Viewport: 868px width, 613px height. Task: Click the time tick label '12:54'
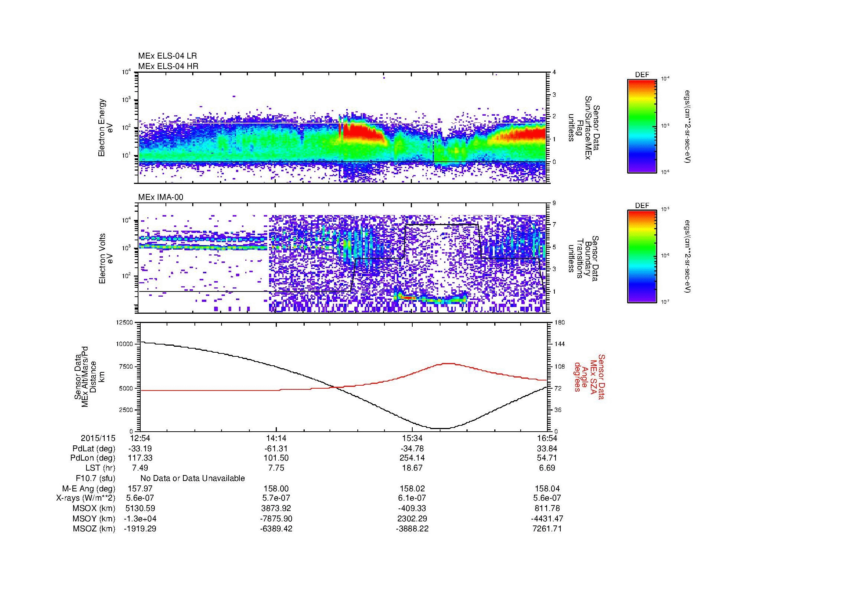pyautogui.click(x=140, y=438)
